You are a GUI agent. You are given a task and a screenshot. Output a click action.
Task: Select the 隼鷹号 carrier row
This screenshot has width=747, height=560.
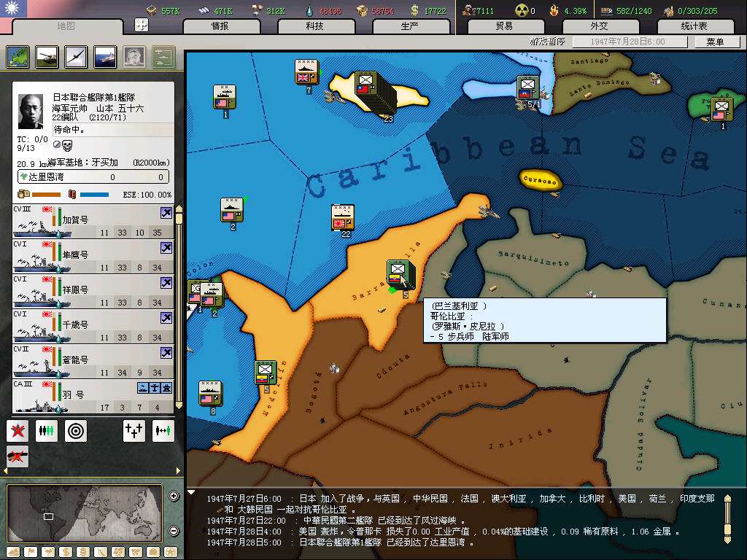click(x=93, y=256)
